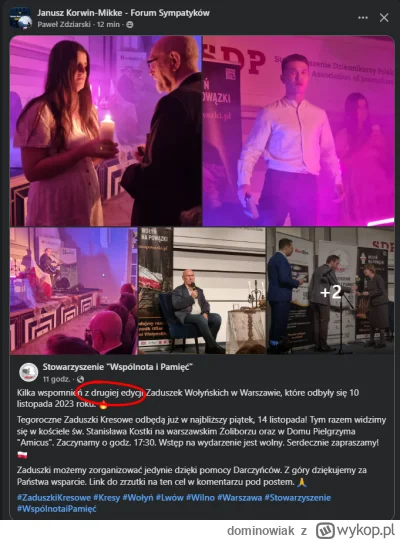Click the globe icon beside 11 godz.
The height and width of the screenshot is (540, 400).
pos(80,379)
